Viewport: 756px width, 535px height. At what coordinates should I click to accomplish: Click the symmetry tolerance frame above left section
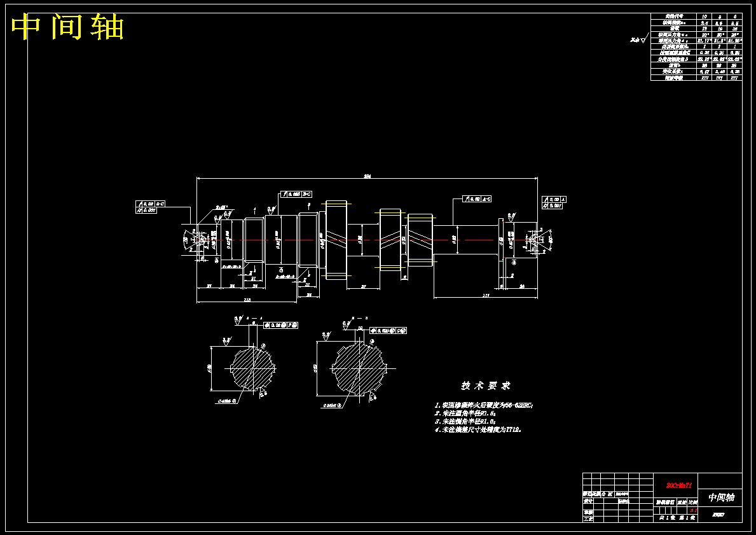click(280, 325)
